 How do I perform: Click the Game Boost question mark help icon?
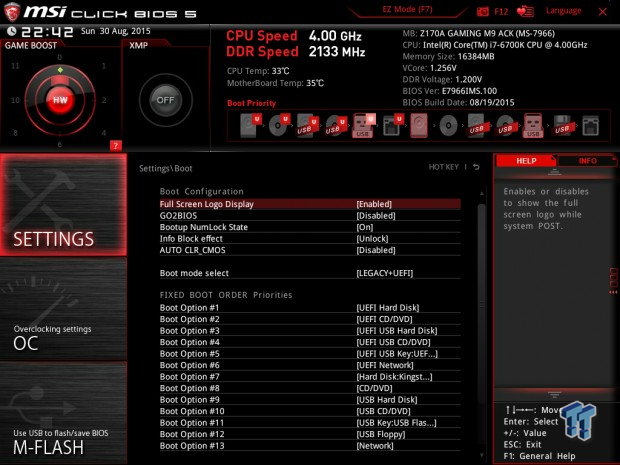[115, 146]
